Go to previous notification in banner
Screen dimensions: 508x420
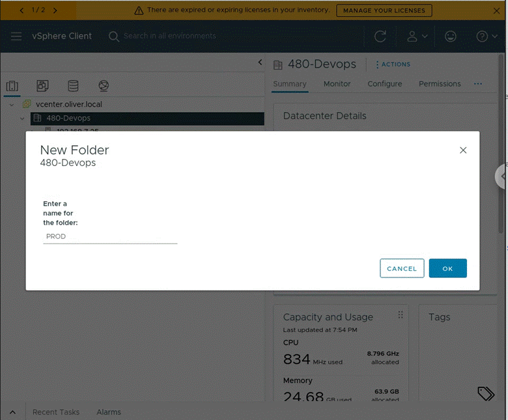pos(21,10)
